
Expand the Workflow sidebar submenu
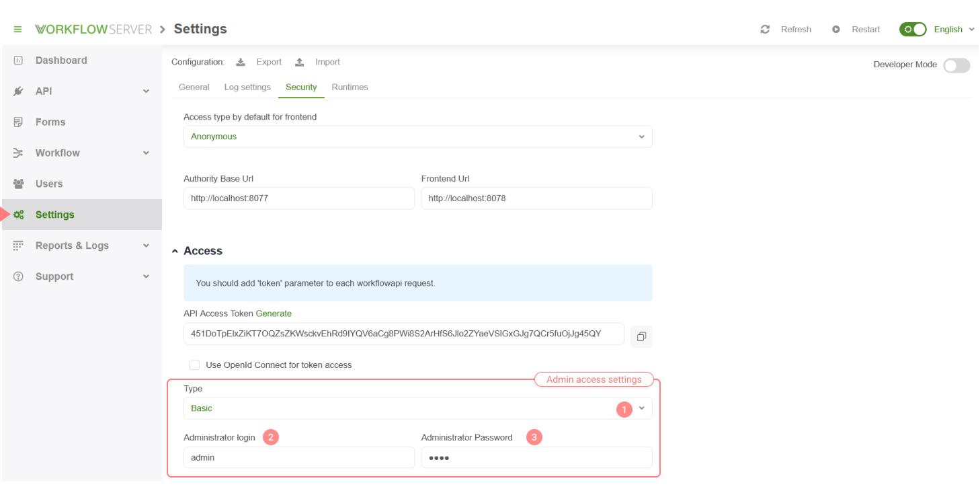(146, 153)
